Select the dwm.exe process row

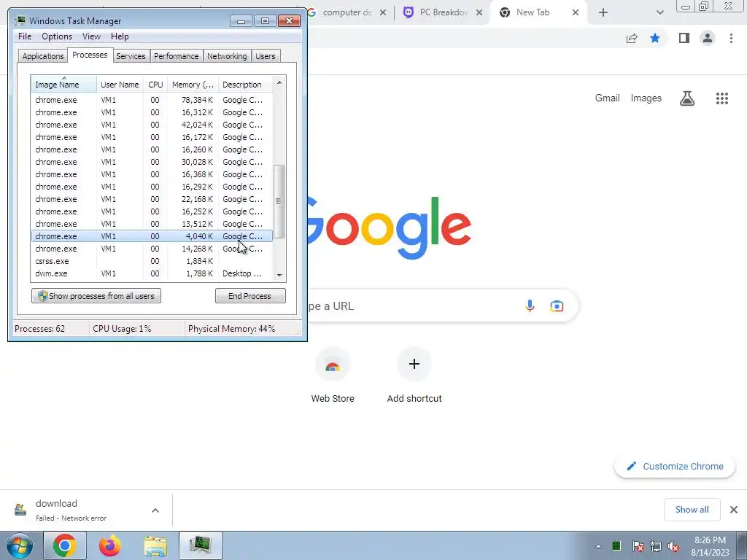pyautogui.click(x=152, y=273)
